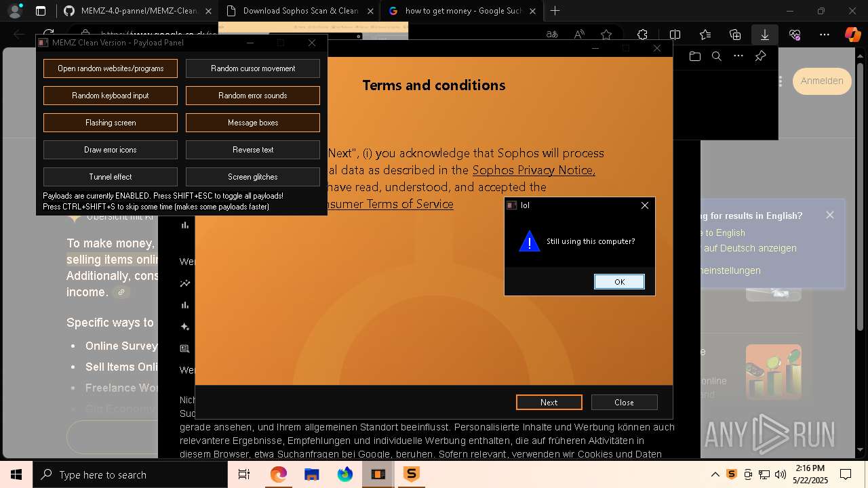Toggle Tunnel effect payload
868x488 pixels.
pyautogui.click(x=111, y=177)
